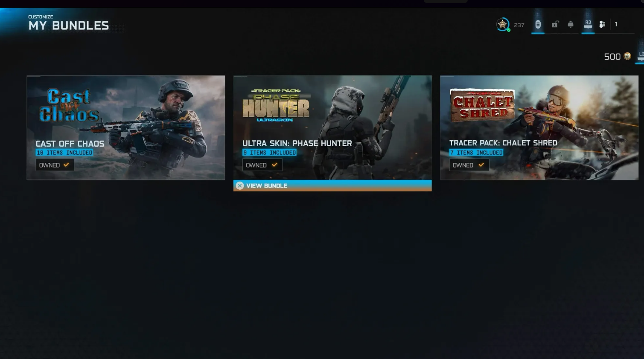
Task: Open the options menu icon in top bar
Action: pyautogui.click(x=538, y=25)
